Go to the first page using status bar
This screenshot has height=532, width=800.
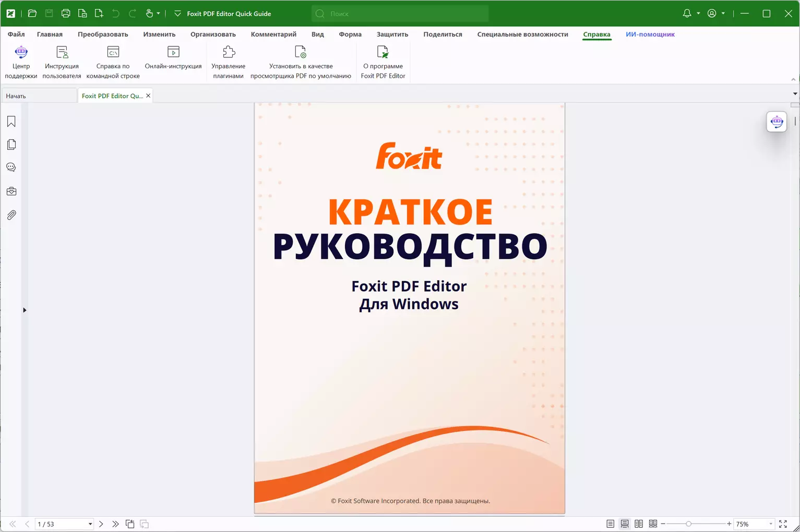[13, 524]
